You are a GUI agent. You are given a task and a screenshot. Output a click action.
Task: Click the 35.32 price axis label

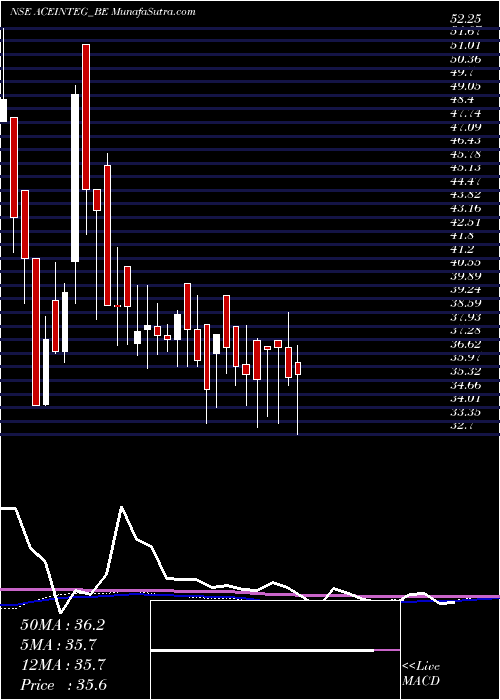click(x=466, y=372)
